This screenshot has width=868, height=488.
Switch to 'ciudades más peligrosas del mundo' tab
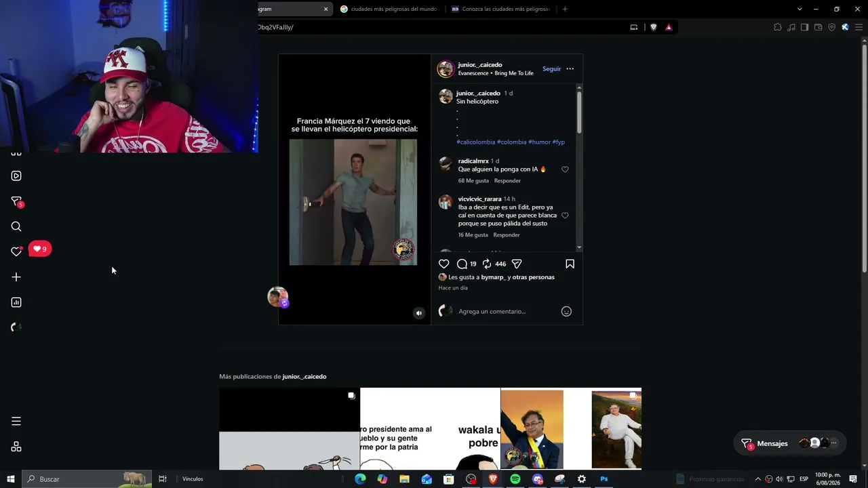pyautogui.click(x=390, y=9)
